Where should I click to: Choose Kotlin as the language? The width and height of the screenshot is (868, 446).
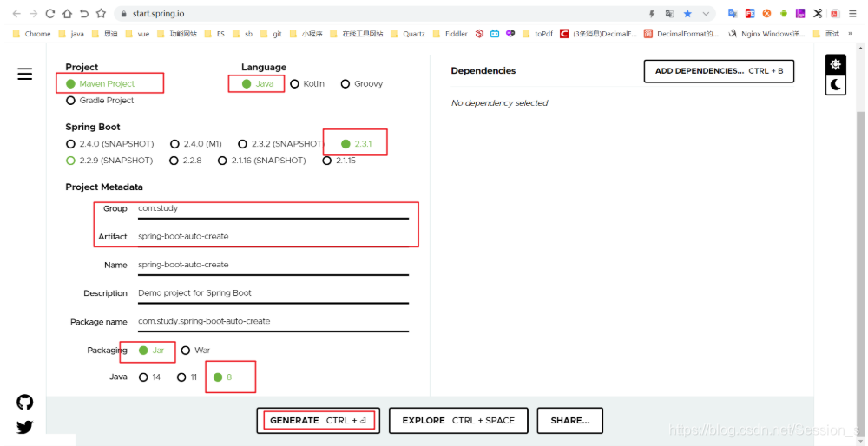(x=307, y=83)
